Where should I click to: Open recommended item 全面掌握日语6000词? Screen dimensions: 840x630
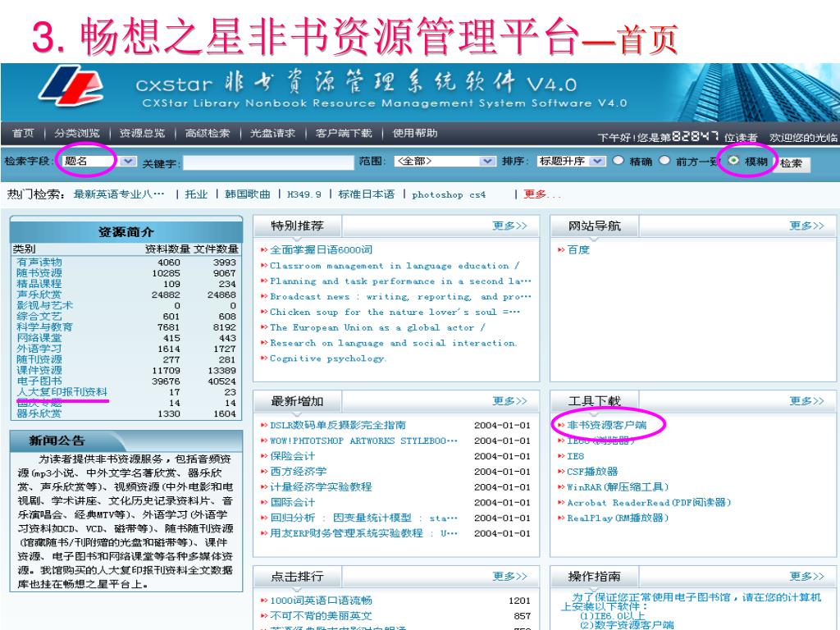(321, 249)
